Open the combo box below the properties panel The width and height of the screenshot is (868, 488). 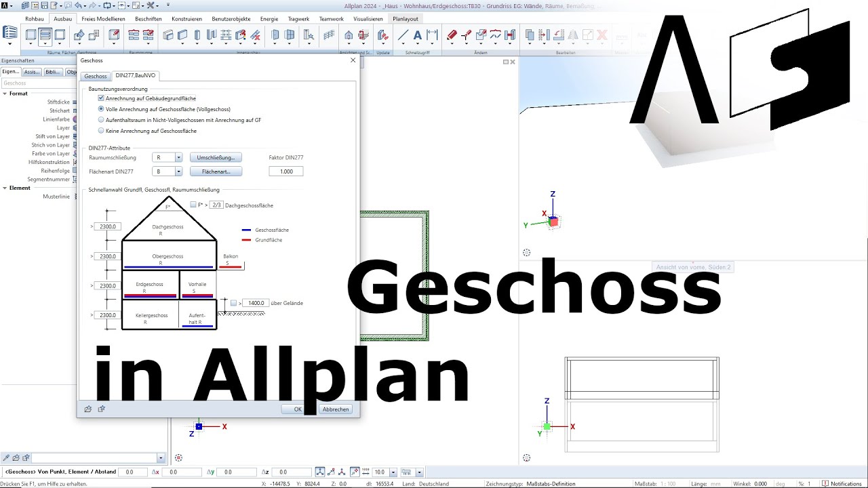[161, 457]
